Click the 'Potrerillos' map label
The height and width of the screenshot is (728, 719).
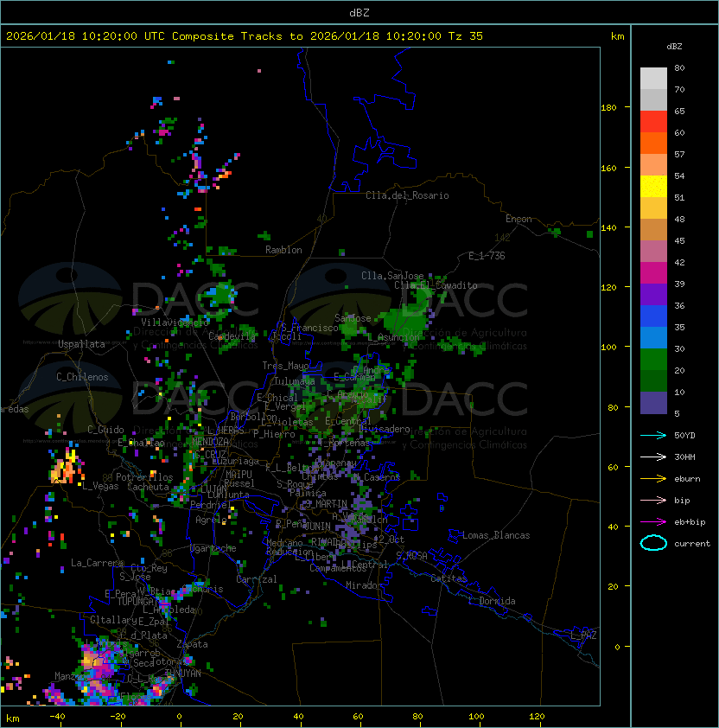[144, 477]
